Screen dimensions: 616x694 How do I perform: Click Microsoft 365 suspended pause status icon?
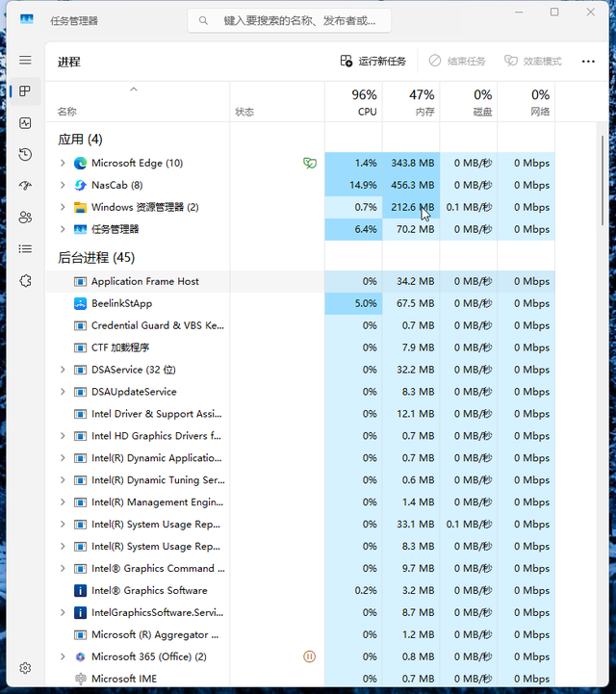click(309, 656)
